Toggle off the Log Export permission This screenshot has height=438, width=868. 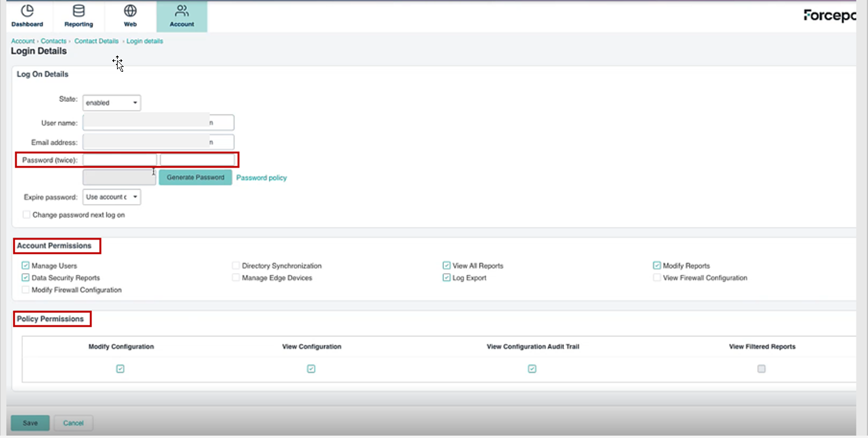(446, 278)
